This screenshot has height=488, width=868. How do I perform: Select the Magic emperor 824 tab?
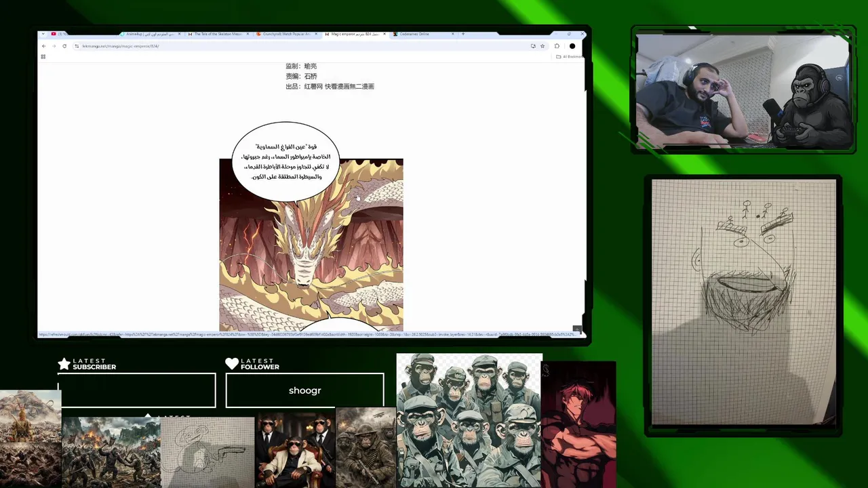click(x=356, y=34)
